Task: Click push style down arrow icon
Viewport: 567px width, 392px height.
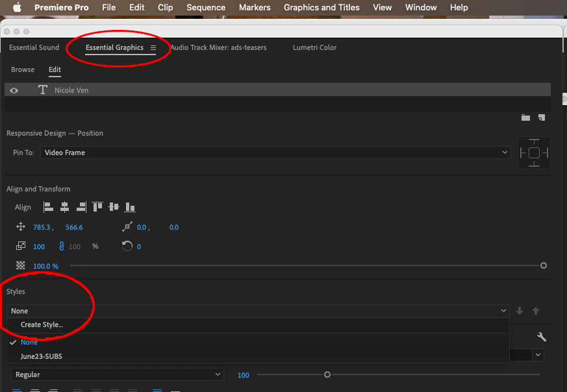Action: pyautogui.click(x=520, y=311)
